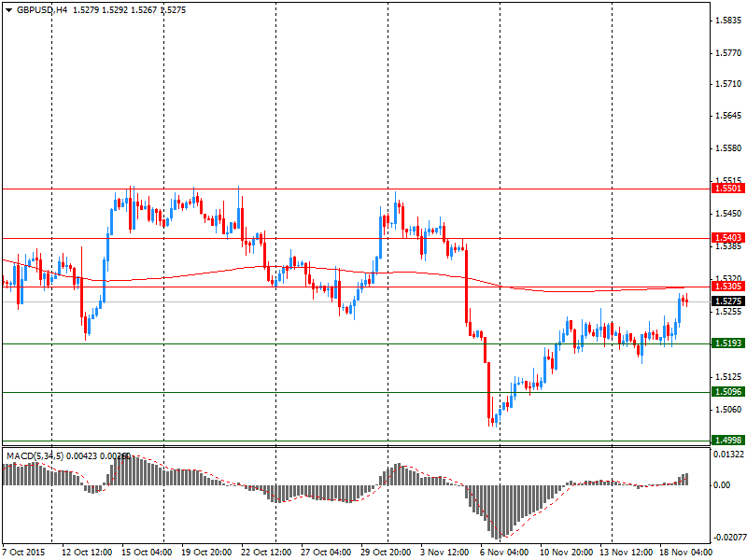Click the 6 Nov 04:00 time label
Viewport: 747px width, 560px height.
click(x=504, y=553)
